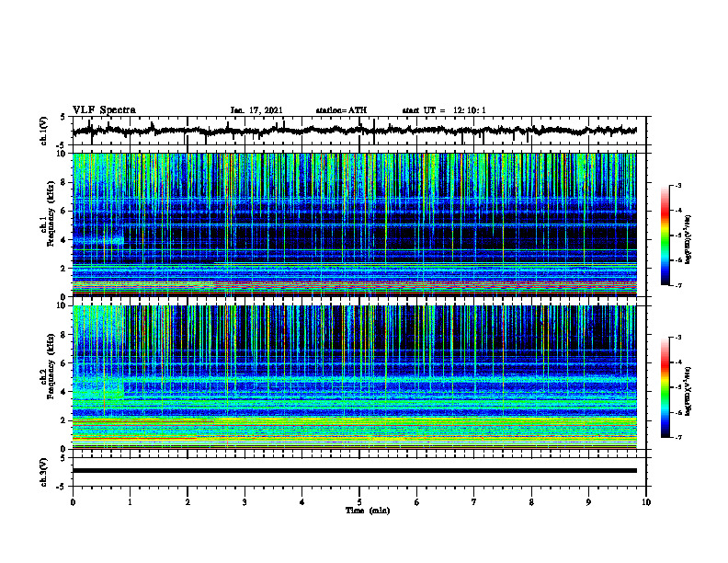
Task: Click time axis tick label '5'
Action: (359, 502)
